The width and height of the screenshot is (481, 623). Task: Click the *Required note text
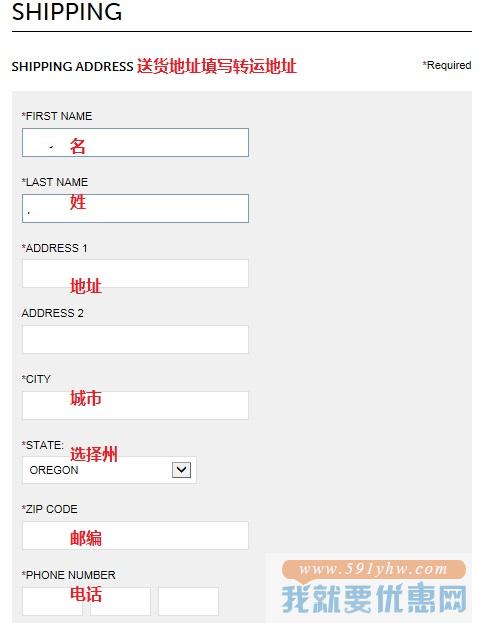447,65
